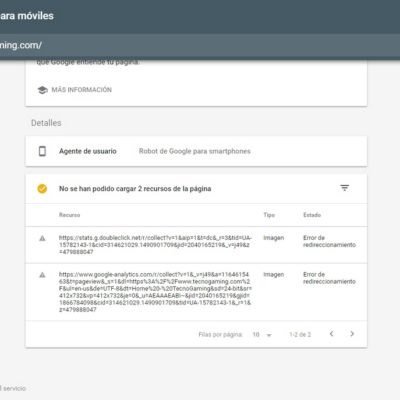This screenshot has width=400, height=400.
Task: Go to previous page of resources
Action: pyautogui.click(x=331, y=334)
